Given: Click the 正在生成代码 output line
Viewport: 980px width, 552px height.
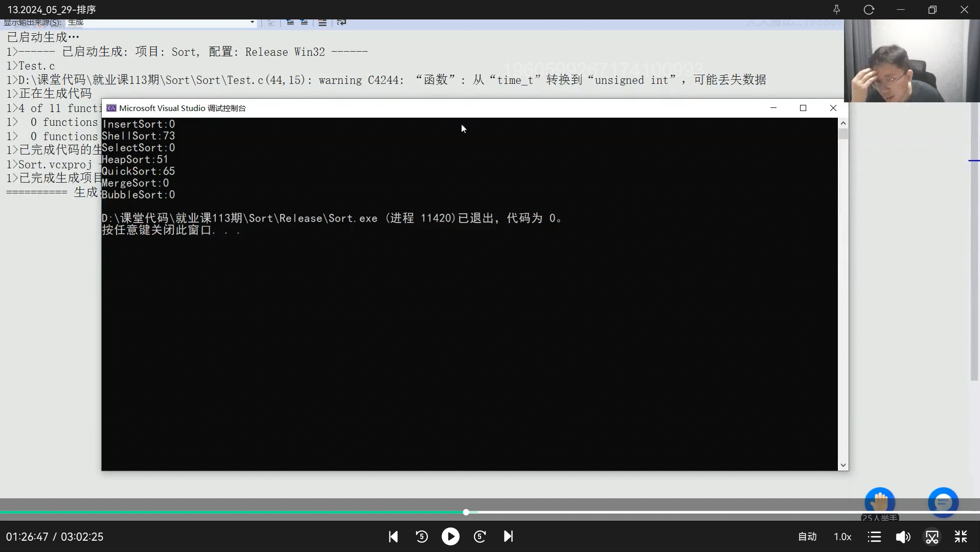Looking at the screenshot, I should coord(49,94).
